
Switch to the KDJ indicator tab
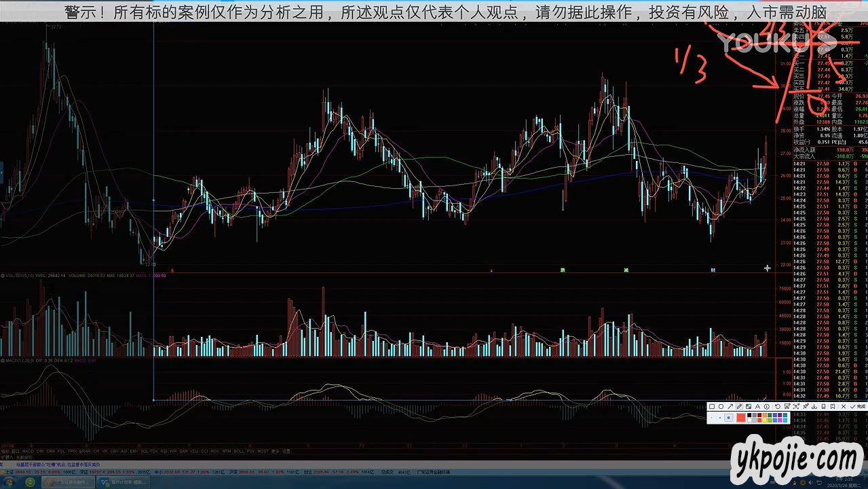pos(193,451)
